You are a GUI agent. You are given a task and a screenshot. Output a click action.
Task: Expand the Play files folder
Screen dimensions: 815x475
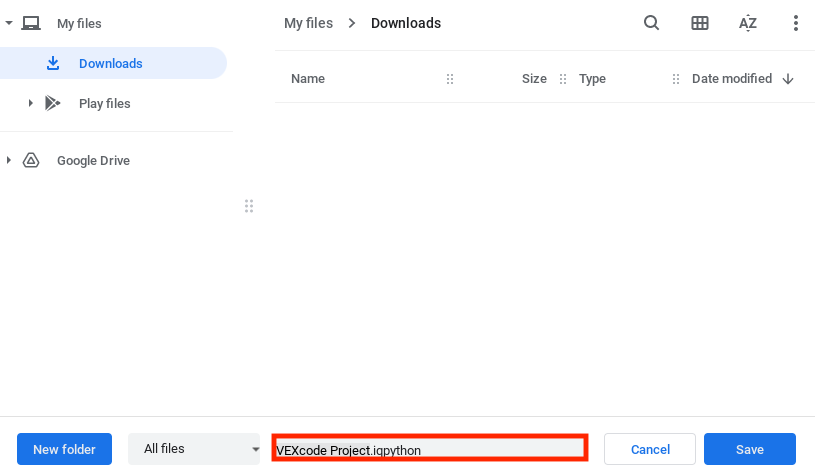point(31,103)
